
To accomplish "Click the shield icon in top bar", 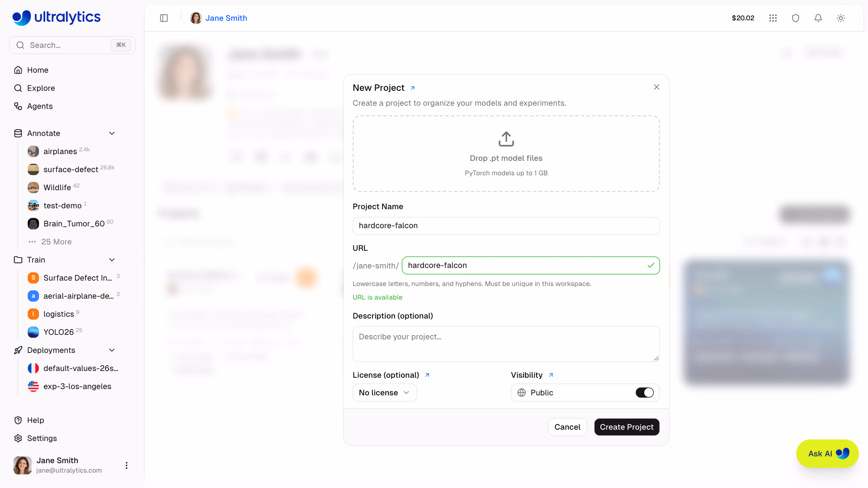I will point(796,18).
